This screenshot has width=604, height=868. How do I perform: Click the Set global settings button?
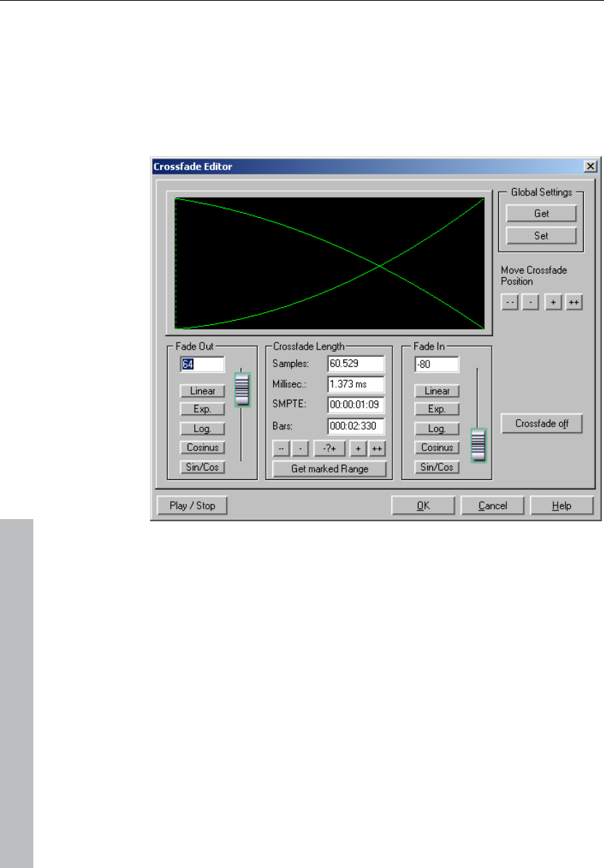(541, 236)
